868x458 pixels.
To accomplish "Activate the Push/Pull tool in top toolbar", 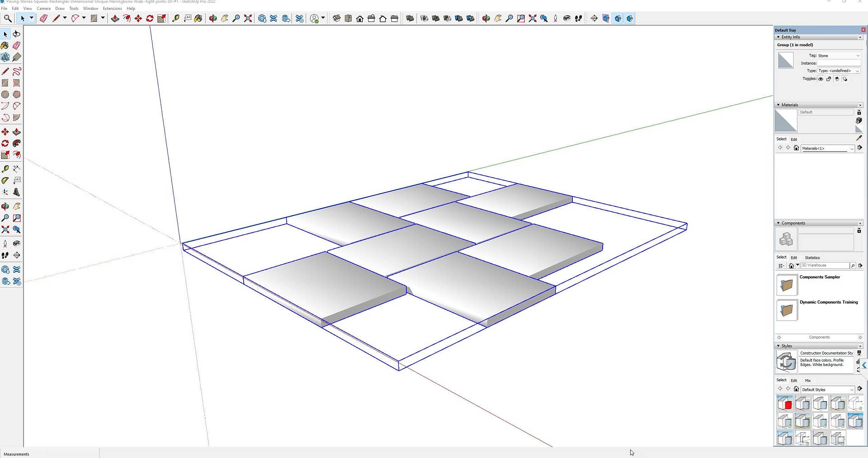I will click(115, 19).
